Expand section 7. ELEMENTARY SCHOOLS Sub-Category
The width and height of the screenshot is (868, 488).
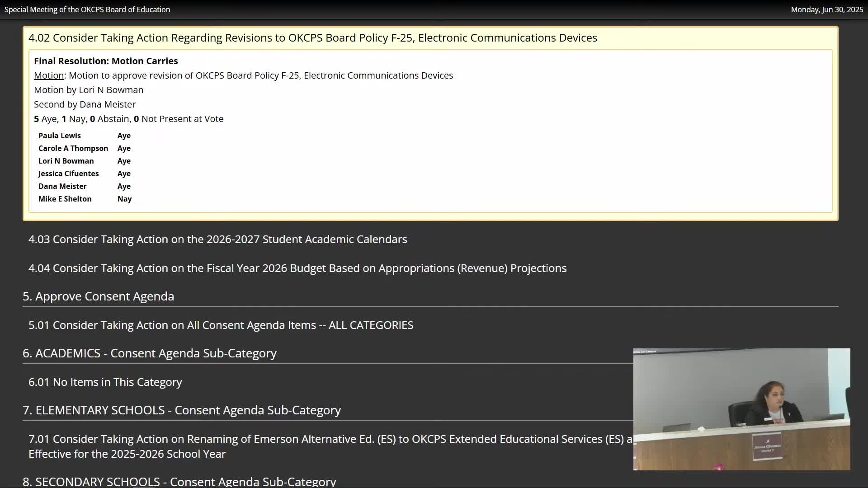tap(181, 410)
